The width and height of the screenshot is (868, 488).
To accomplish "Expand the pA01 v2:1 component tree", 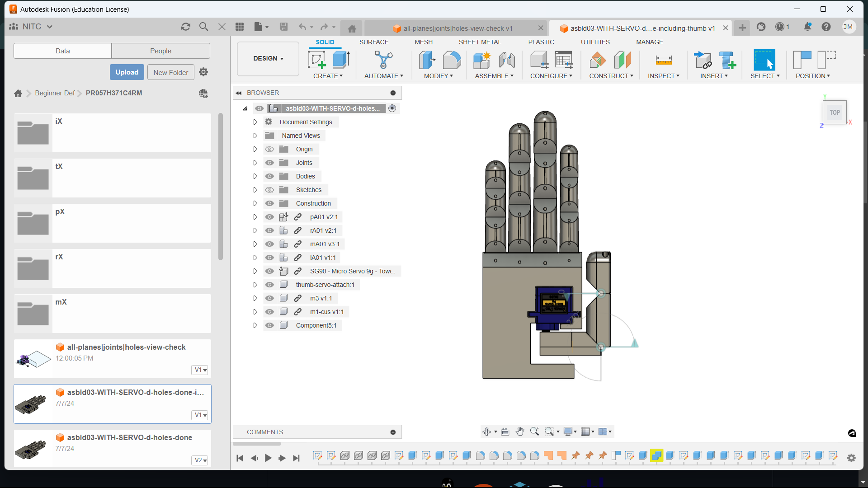I will [255, 217].
